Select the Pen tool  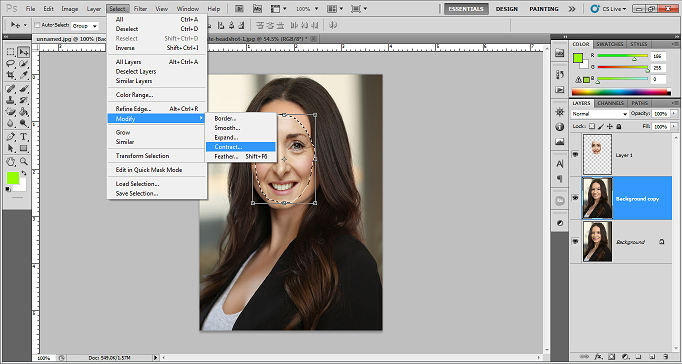(x=10, y=137)
